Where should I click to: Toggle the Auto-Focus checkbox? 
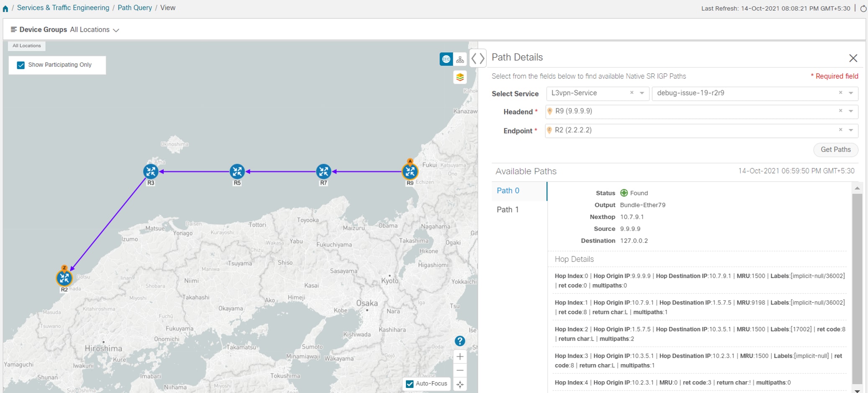pos(410,384)
